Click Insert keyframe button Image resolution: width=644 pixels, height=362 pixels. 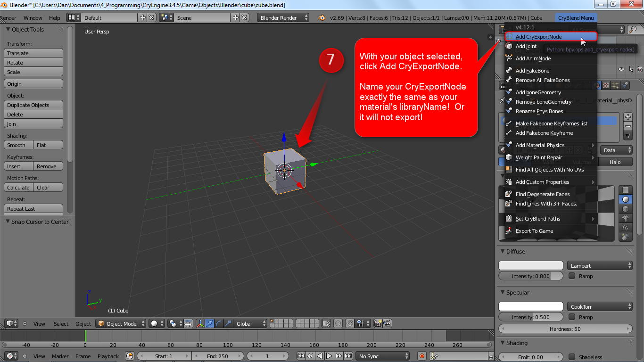coord(18,166)
